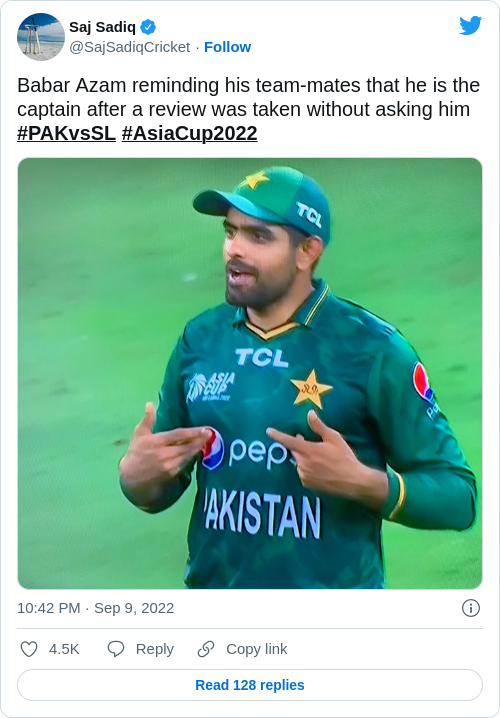
Task: Click the blue verified badge
Action: [148, 27]
